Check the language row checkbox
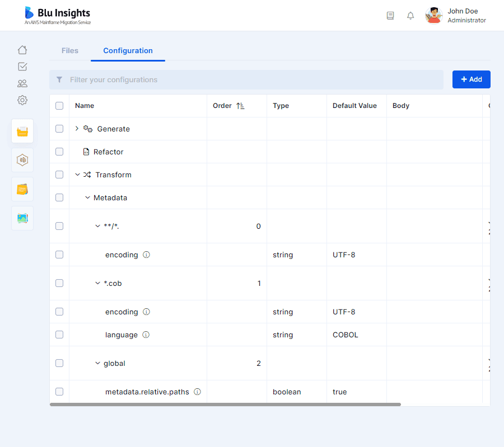Viewport: 504px width, 447px height. (59, 335)
